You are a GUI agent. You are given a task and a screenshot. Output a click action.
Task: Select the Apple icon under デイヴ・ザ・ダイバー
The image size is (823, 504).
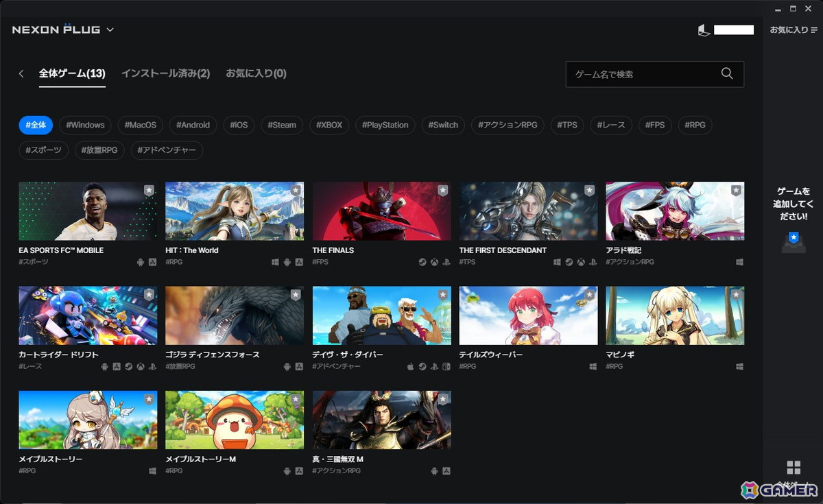[x=410, y=366]
